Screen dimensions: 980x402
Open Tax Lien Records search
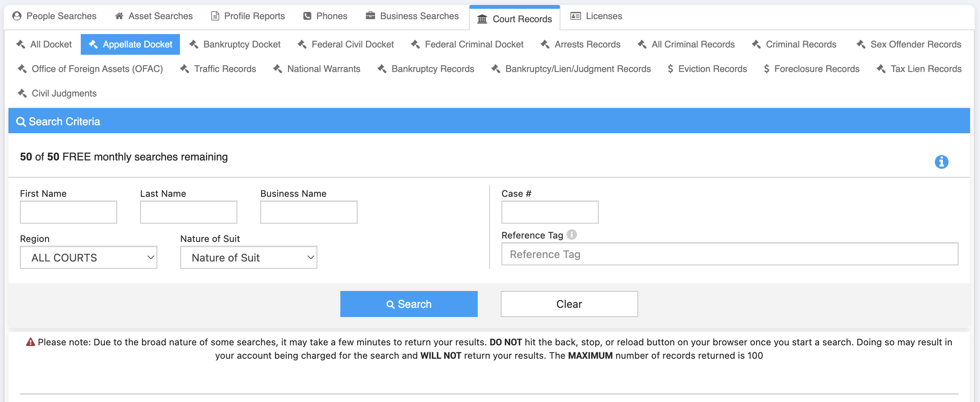[x=919, y=69]
